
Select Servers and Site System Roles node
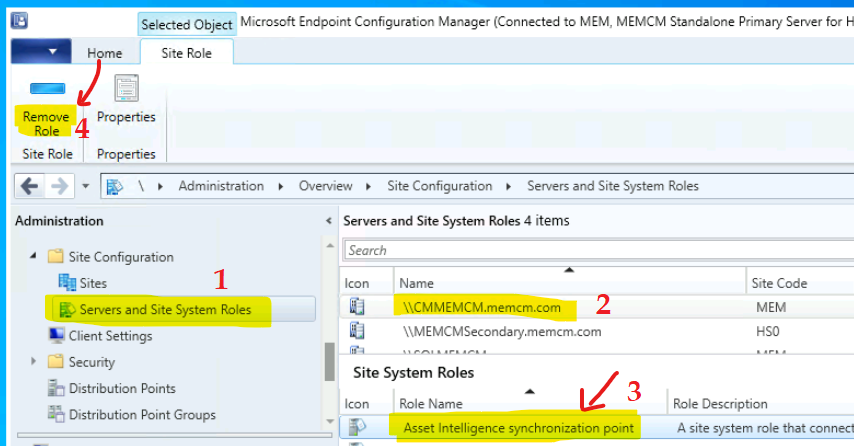[x=166, y=309]
